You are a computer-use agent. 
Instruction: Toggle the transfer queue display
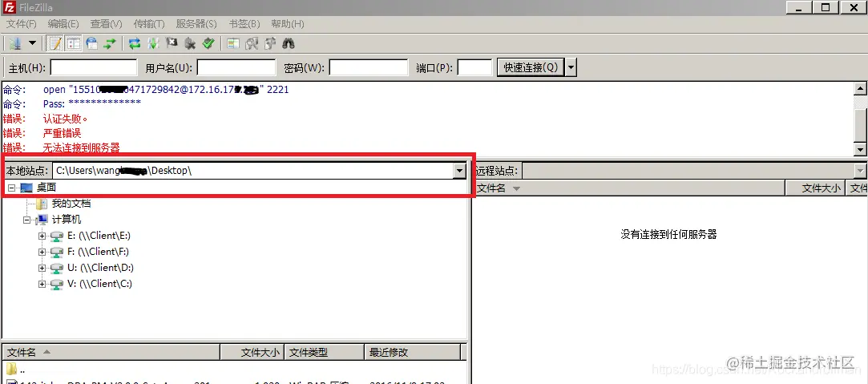coord(110,43)
